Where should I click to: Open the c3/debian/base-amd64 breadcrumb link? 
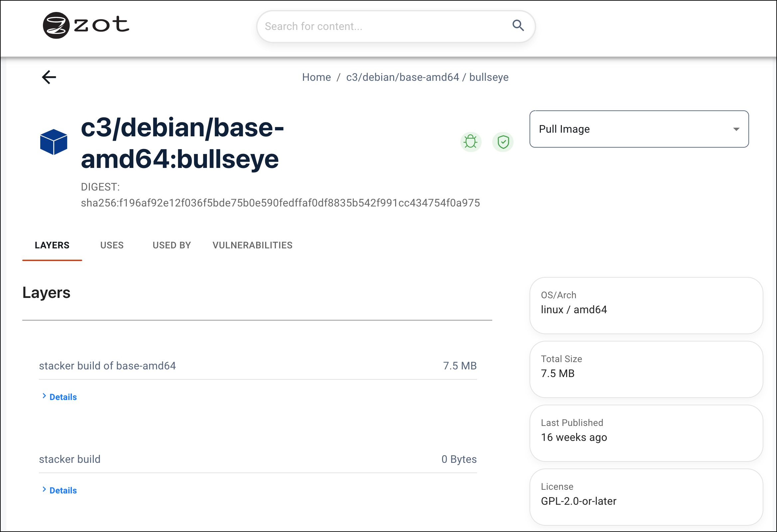pos(402,77)
